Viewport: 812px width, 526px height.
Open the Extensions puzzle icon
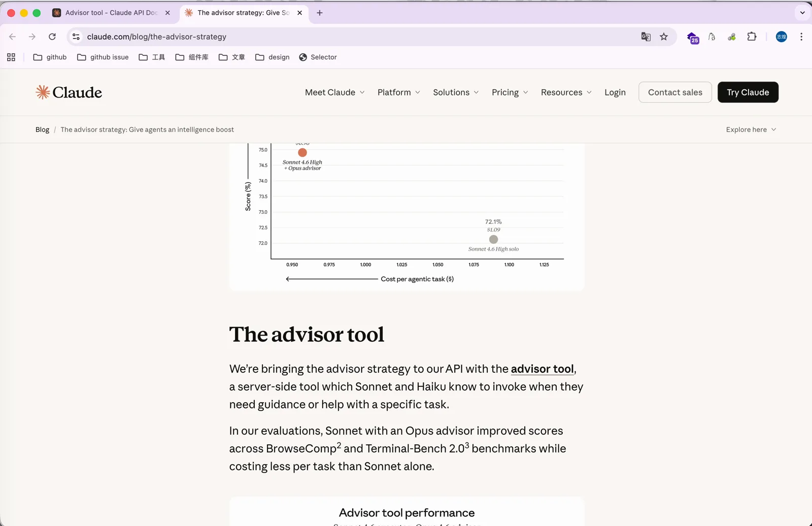click(752, 37)
